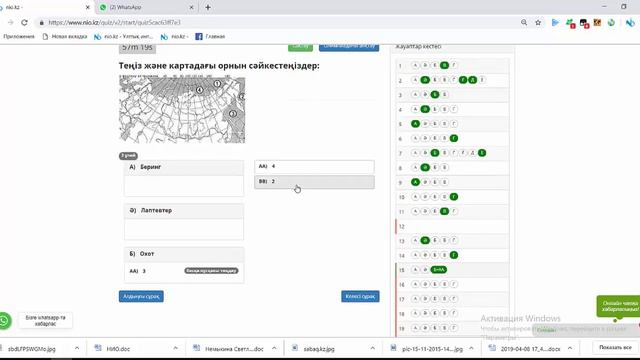Select option А in answer row 16
This screenshot has width=640, height=360.
coord(415,284)
